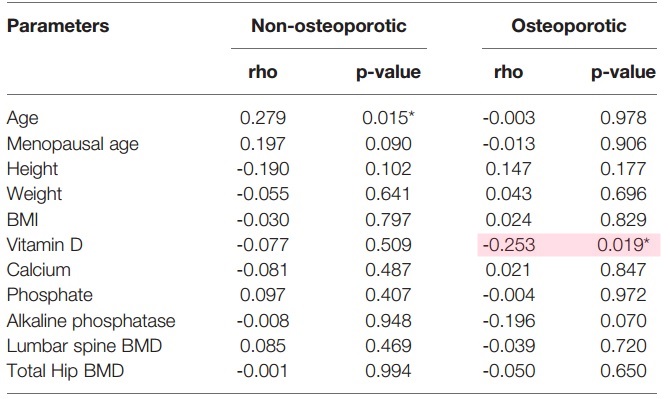Select the Age row label
Screen dimensions: 670x399
(x=23, y=118)
